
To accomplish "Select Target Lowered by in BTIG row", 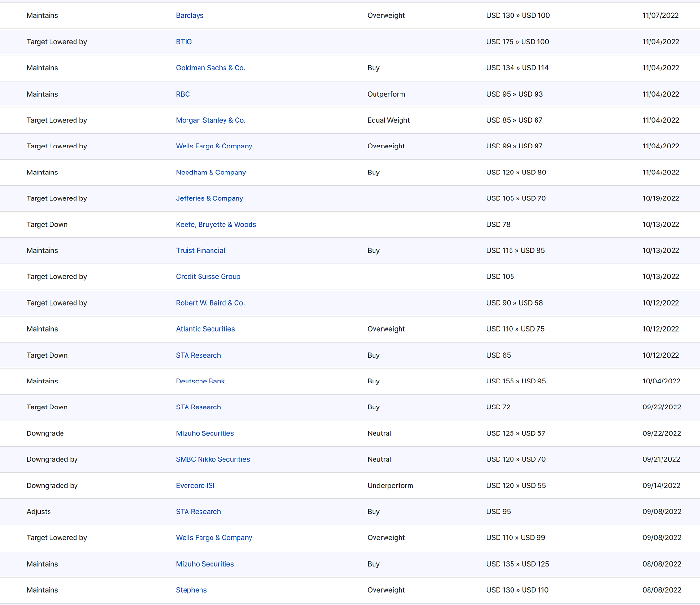I will (57, 42).
